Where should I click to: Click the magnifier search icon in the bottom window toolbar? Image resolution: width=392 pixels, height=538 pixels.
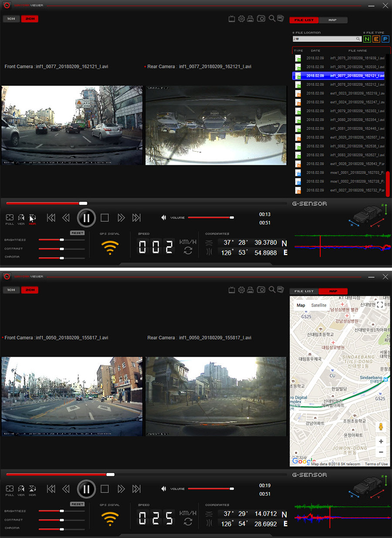272,289
